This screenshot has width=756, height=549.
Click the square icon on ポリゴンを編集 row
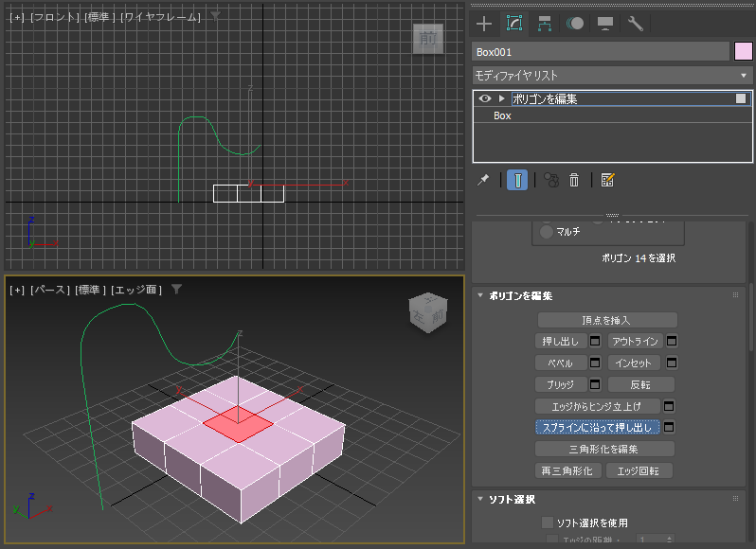click(x=741, y=98)
